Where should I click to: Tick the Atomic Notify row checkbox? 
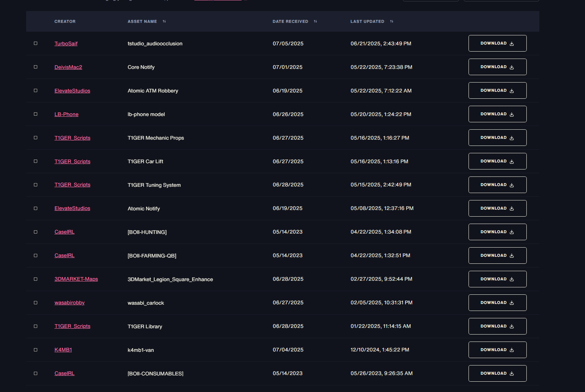(36, 209)
